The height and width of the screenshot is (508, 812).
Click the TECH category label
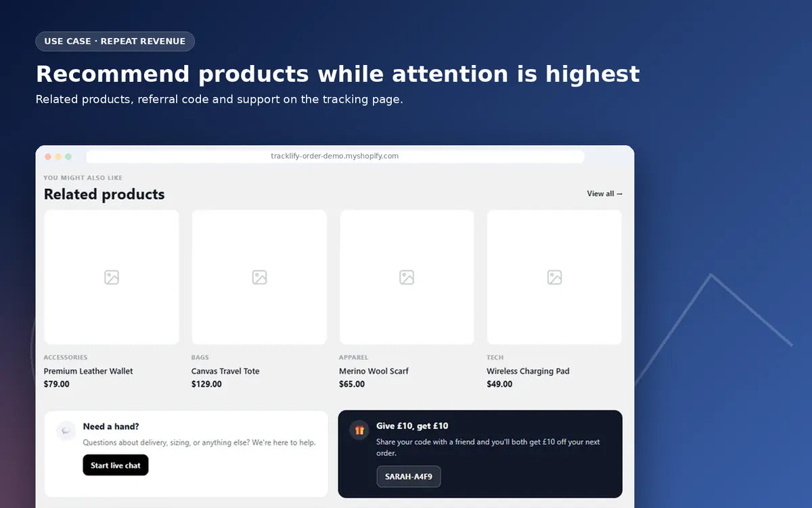point(495,358)
